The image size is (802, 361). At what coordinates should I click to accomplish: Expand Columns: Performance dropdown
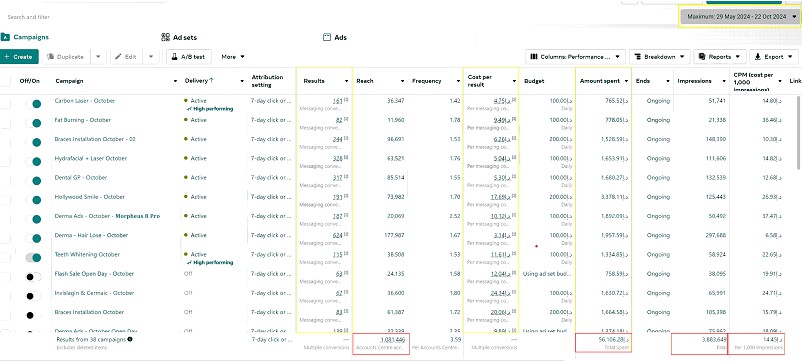[575, 57]
